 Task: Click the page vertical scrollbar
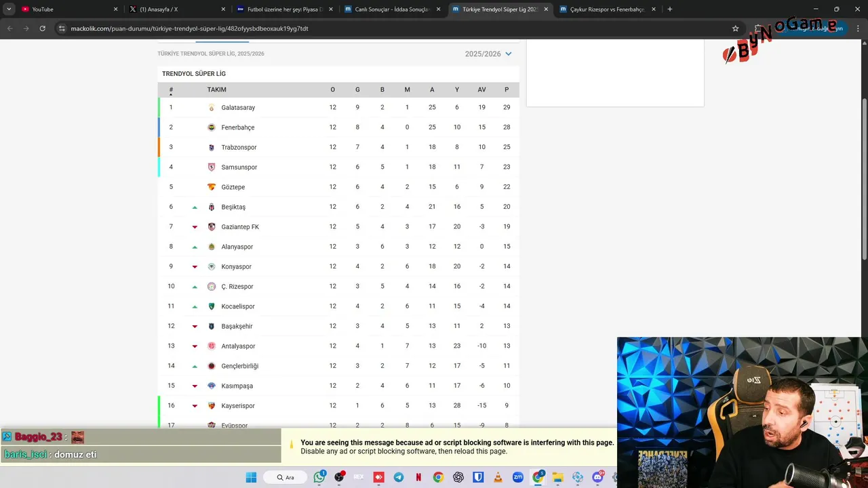click(864, 178)
